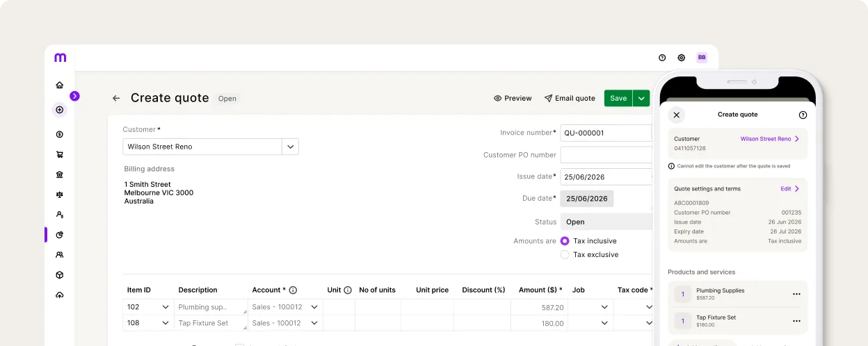Image resolution: width=868 pixels, height=346 pixels.
Task: Click the Plumbing sup.. description field
Action: (x=212, y=307)
